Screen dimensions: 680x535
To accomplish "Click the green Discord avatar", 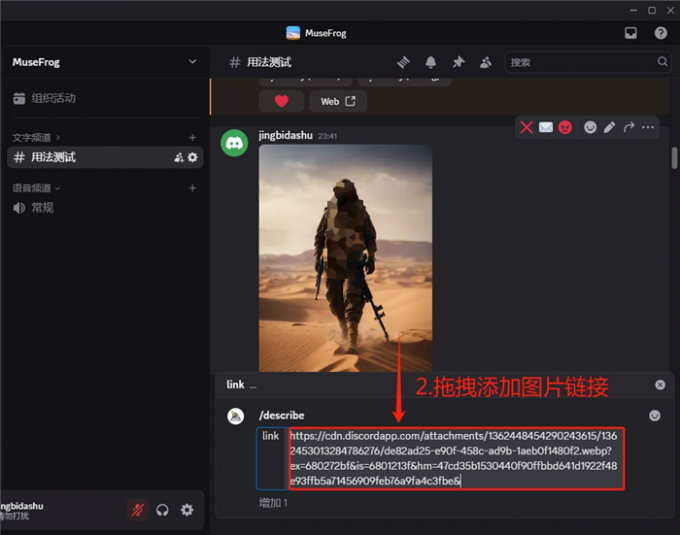I will pyautogui.click(x=234, y=143).
